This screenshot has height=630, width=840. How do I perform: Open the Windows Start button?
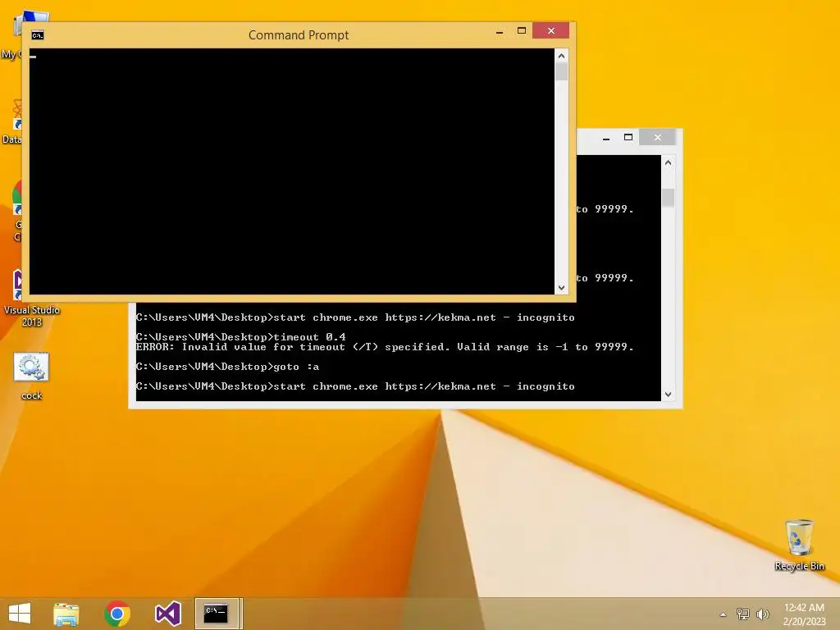click(x=20, y=614)
